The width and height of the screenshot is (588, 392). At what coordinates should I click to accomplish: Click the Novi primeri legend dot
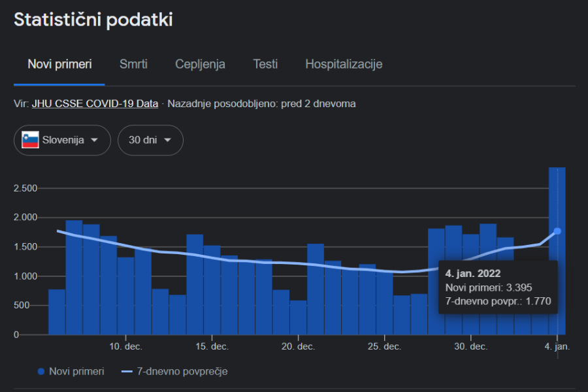41,371
